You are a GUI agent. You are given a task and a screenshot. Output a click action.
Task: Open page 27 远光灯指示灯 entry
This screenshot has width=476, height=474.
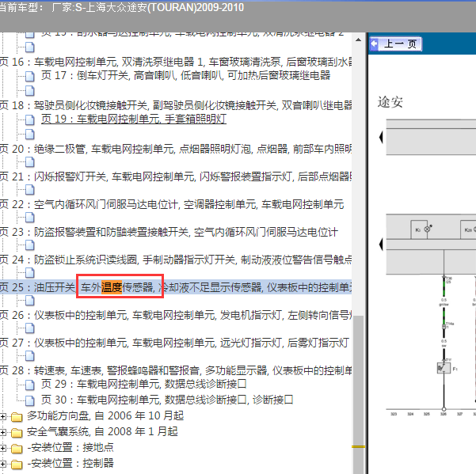174,343
